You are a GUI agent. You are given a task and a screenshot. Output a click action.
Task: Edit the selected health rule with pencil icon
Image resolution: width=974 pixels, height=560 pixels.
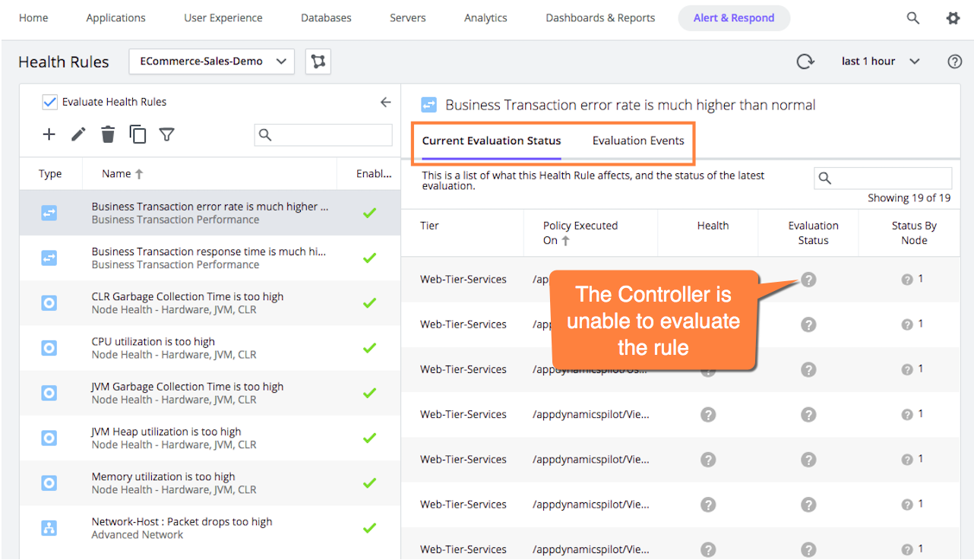pos(78,134)
